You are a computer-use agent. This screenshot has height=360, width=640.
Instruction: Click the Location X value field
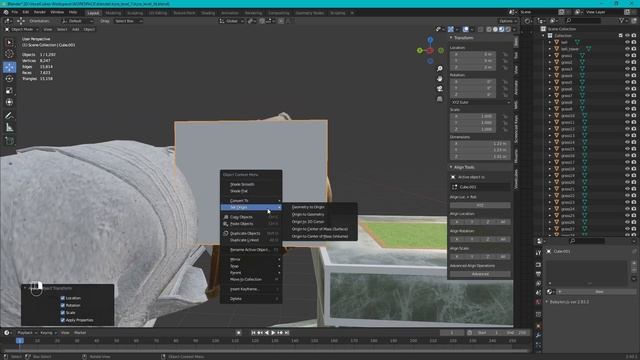pos(473,54)
